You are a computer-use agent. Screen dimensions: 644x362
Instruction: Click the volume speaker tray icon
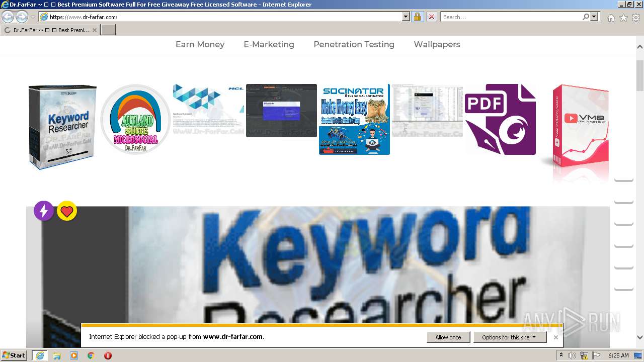(572, 355)
